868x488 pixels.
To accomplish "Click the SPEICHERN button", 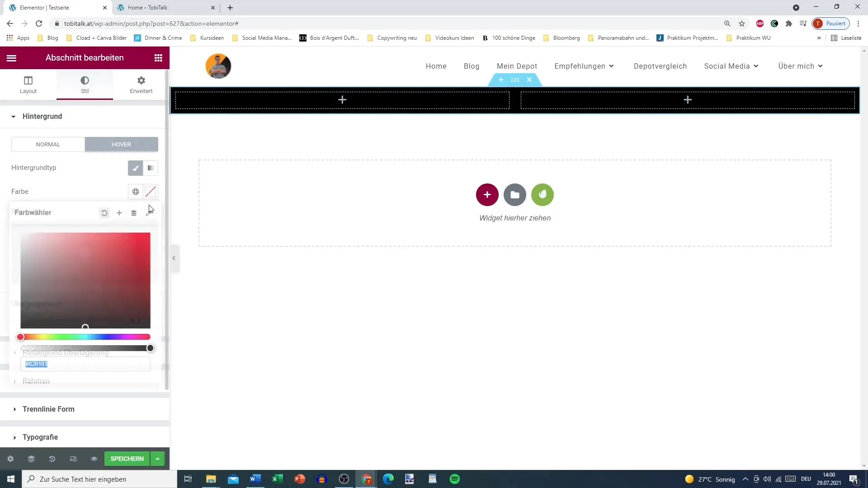I will [127, 459].
